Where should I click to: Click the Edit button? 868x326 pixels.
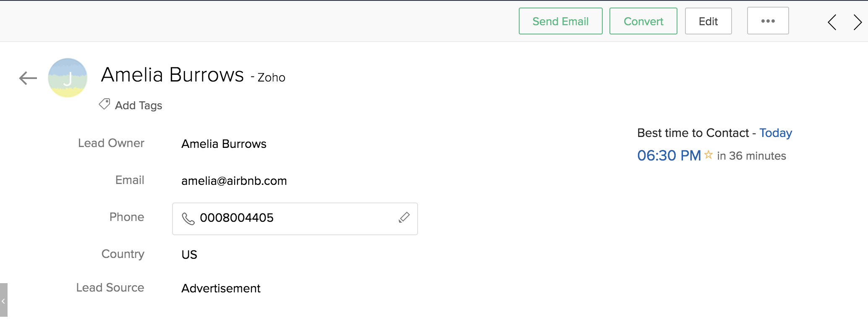tap(708, 21)
